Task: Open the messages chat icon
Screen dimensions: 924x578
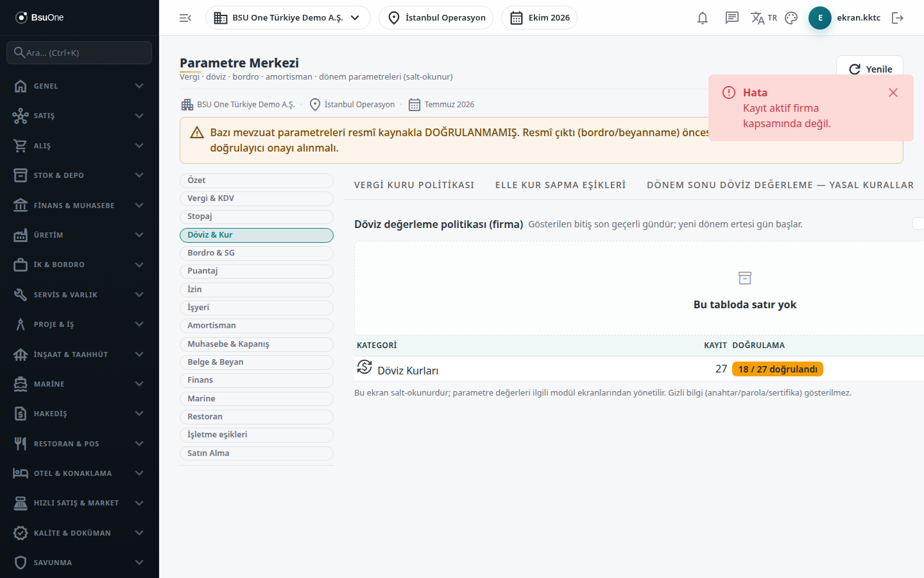Action: pyautogui.click(x=732, y=18)
